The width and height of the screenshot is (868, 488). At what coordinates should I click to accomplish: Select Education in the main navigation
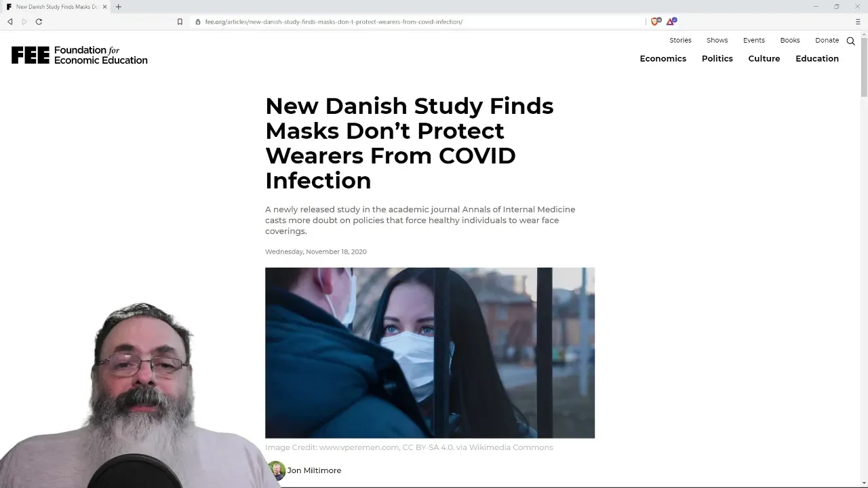817,58
